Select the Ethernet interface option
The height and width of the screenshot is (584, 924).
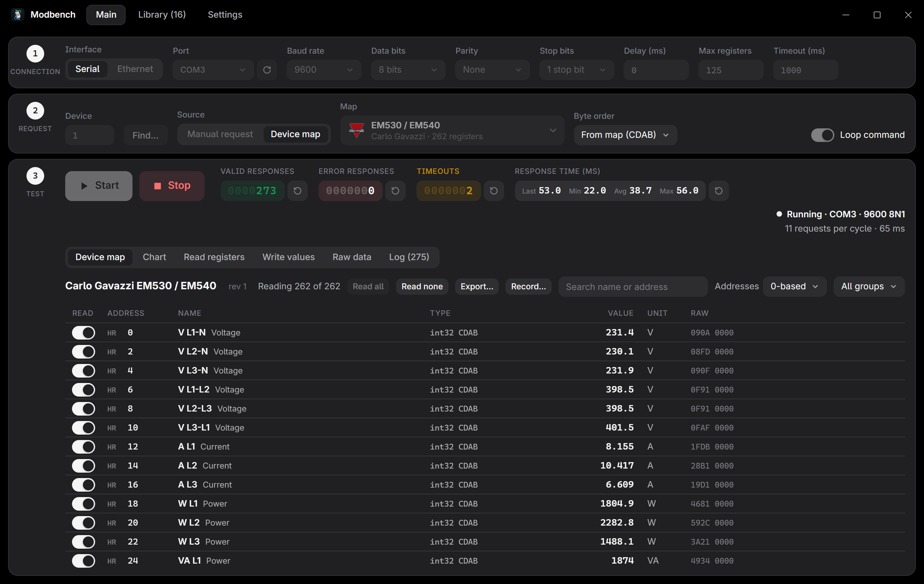pyautogui.click(x=135, y=69)
